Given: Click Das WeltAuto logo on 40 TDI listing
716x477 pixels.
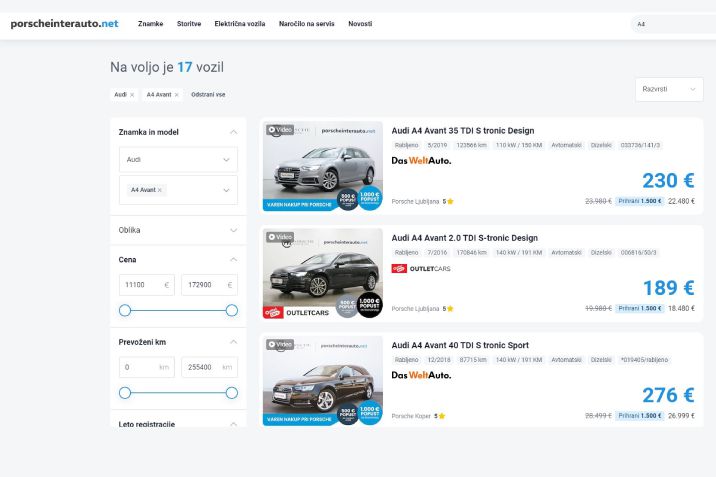Looking at the screenshot, I should (421, 375).
